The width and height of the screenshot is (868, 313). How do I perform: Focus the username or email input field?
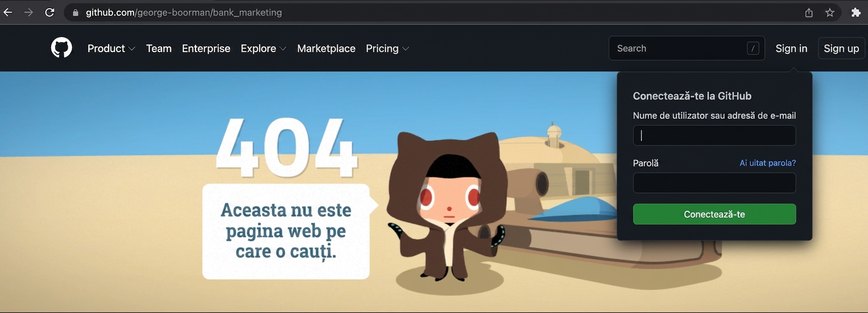(x=714, y=135)
